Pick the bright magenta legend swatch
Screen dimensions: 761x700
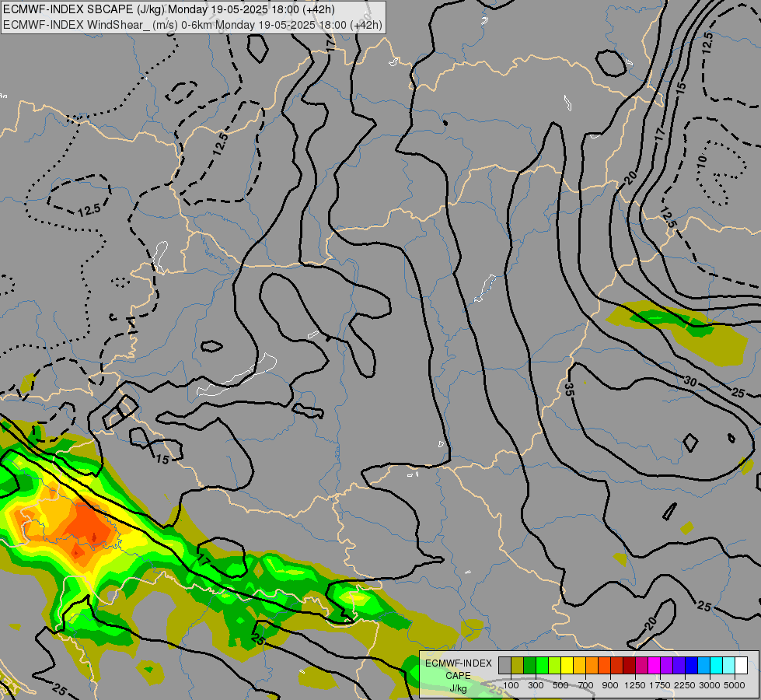(654, 666)
